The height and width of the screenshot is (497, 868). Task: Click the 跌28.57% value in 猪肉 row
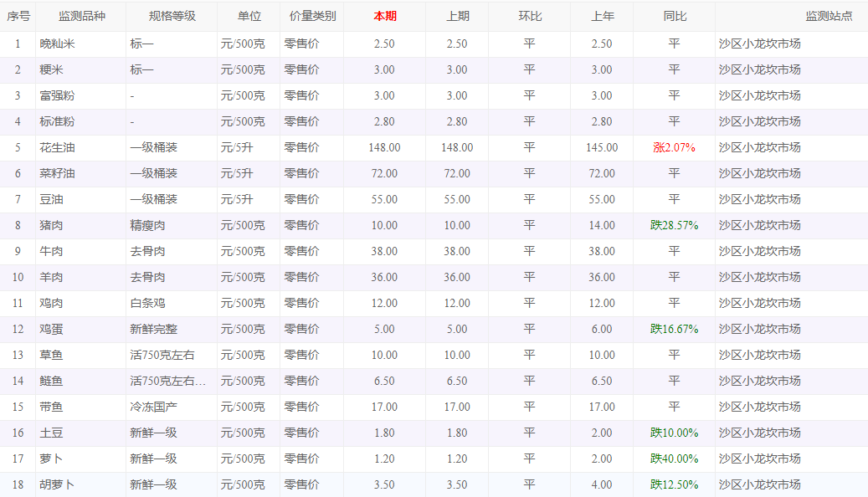[674, 225]
